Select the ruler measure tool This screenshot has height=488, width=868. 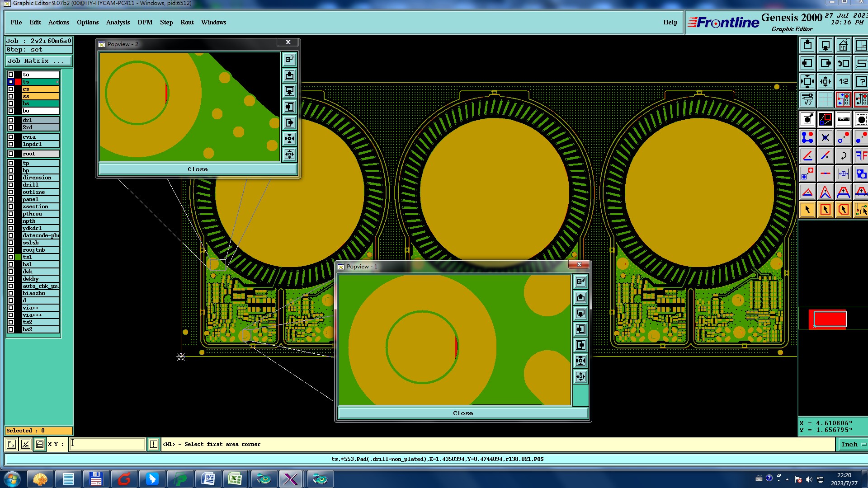point(843,120)
